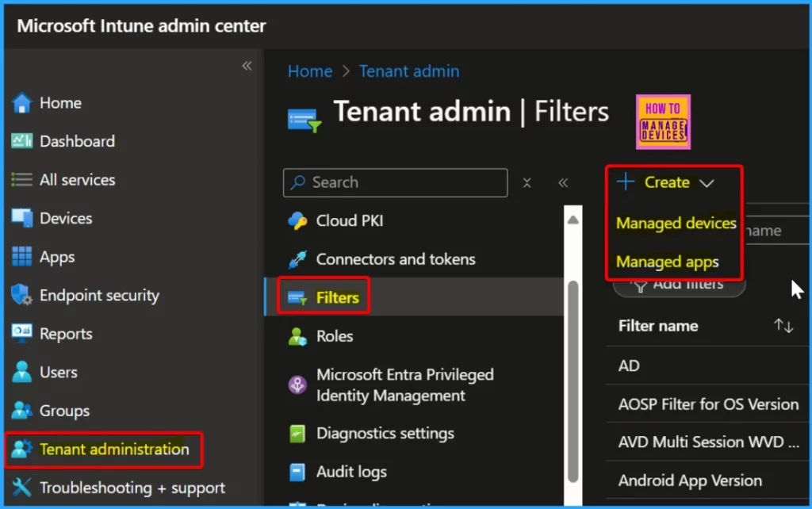Click the Devices monitor icon
This screenshot has height=509, width=812.
21,218
